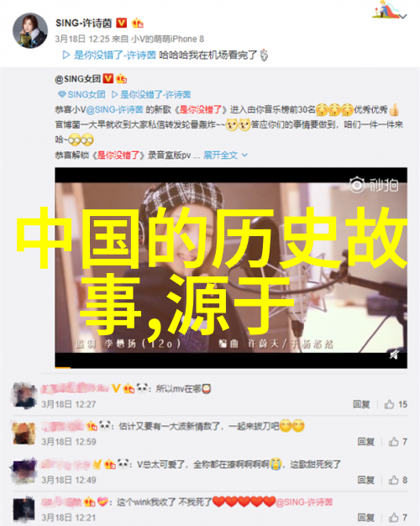The height and width of the screenshot is (526, 420).
Task: Click the SING女团 super topic diamond tag
Action: point(81,95)
